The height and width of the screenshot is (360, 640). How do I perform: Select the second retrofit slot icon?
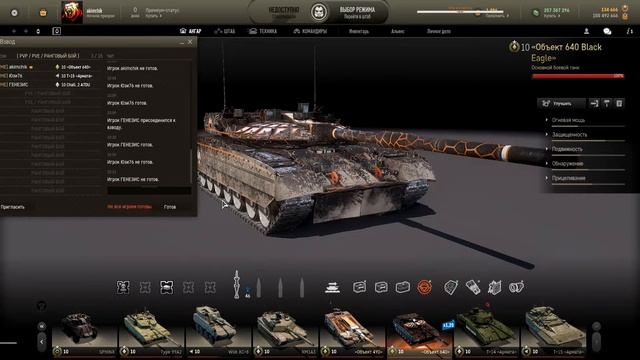click(381, 287)
